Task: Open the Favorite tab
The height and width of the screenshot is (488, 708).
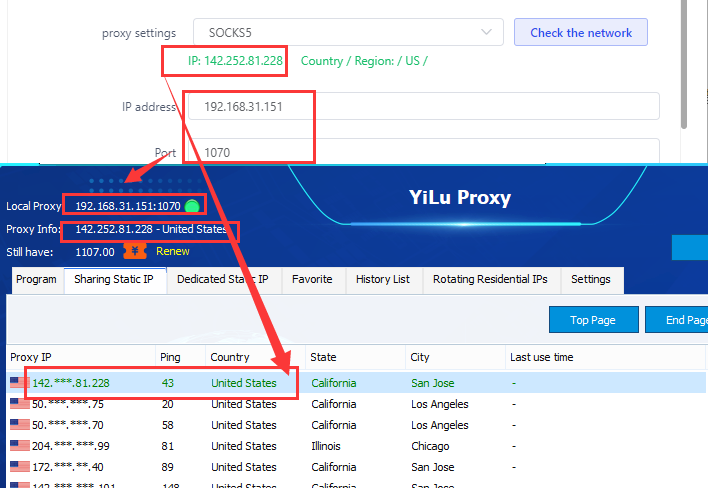Action: [x=312, y=279]
